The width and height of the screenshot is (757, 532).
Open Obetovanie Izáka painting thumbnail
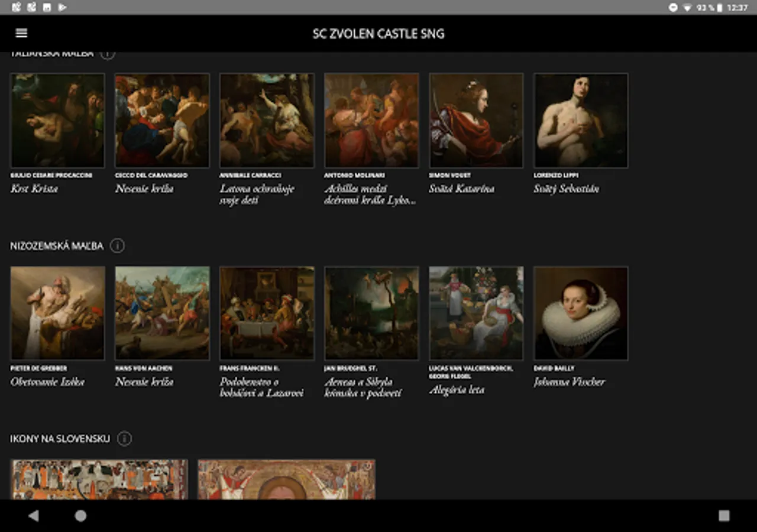coord(57,313)
